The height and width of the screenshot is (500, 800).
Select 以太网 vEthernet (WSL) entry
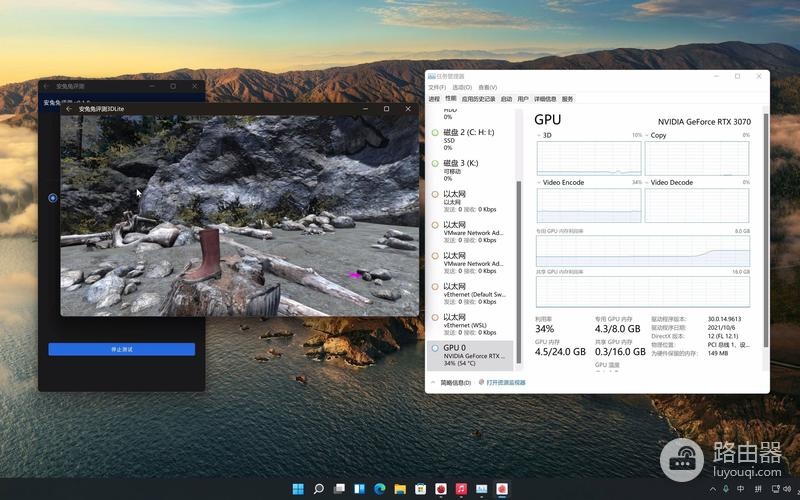pos(470,324)
